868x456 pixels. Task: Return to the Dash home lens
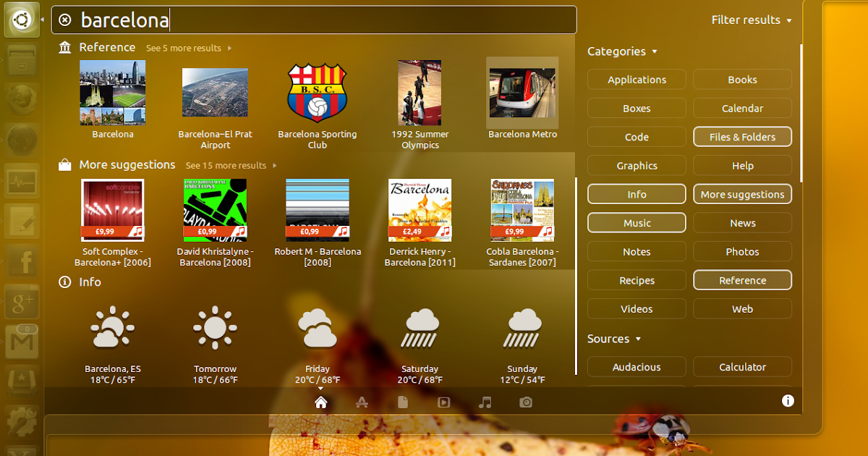[x=320, y=401]
